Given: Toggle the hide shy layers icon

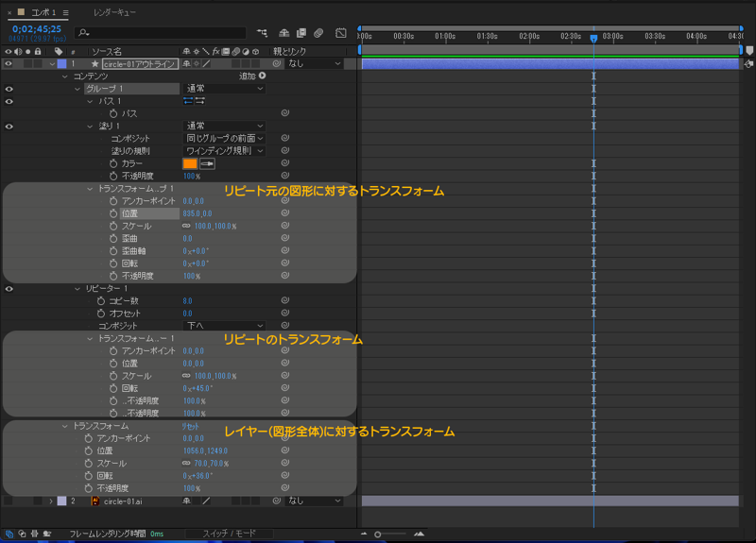Looking at the screenshot, I should click(x=284, y=33).
